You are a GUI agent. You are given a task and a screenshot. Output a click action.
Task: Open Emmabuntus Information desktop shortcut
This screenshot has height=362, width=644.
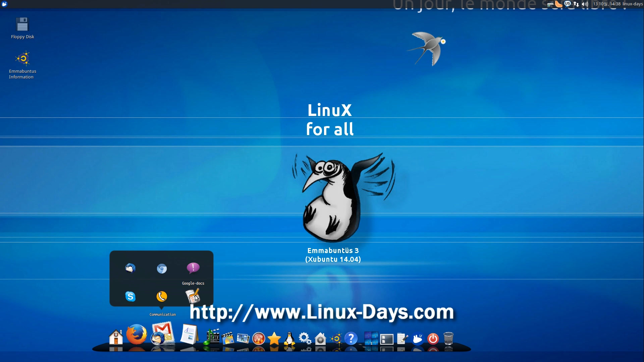pos(22,65)
